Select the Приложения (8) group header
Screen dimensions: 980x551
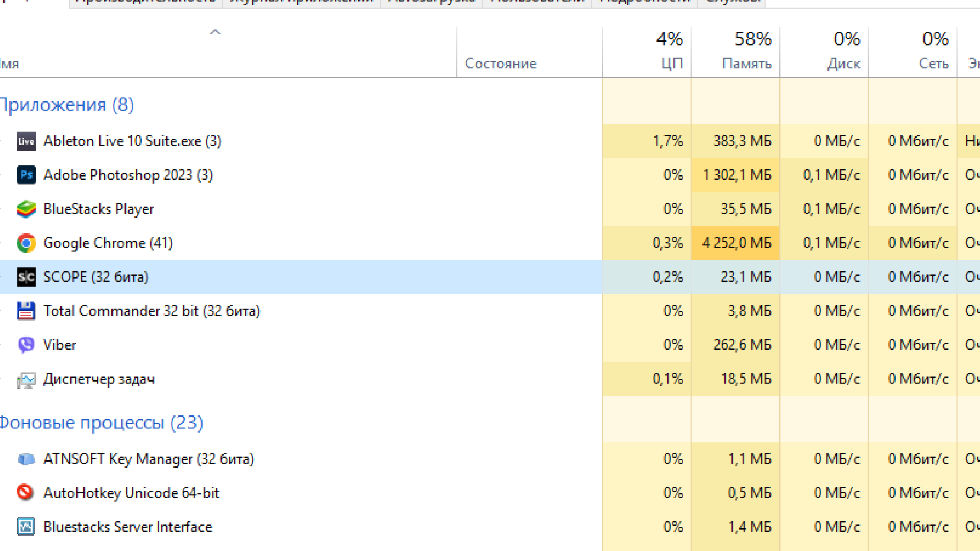[67, 105]
